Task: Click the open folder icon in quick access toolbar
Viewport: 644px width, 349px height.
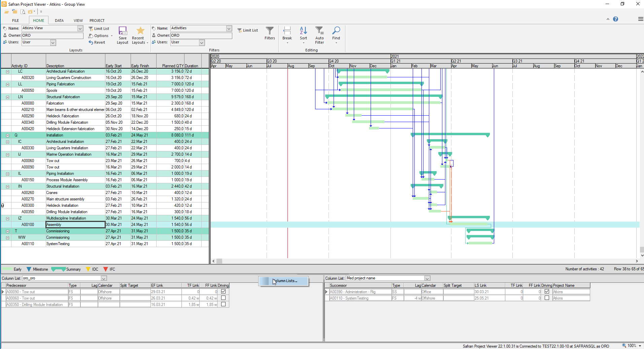Action: [6, 12]
